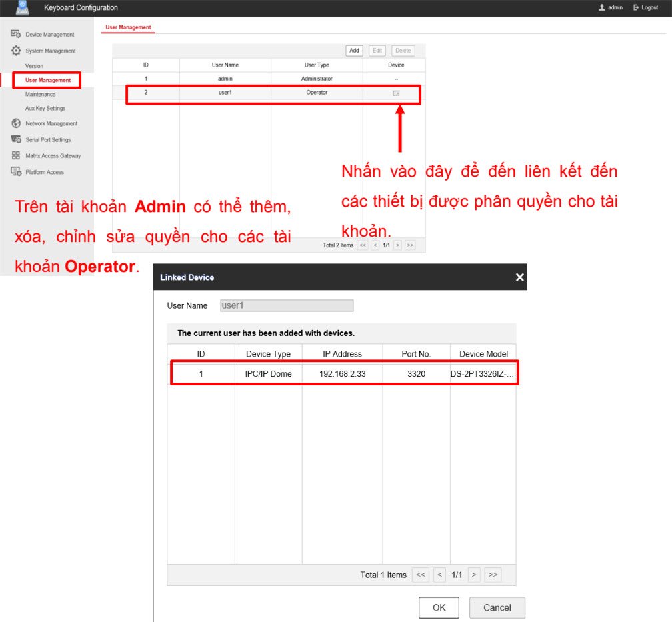
Task: Open Matrix Access Gateway grid icon
Action: pos(15,155)
